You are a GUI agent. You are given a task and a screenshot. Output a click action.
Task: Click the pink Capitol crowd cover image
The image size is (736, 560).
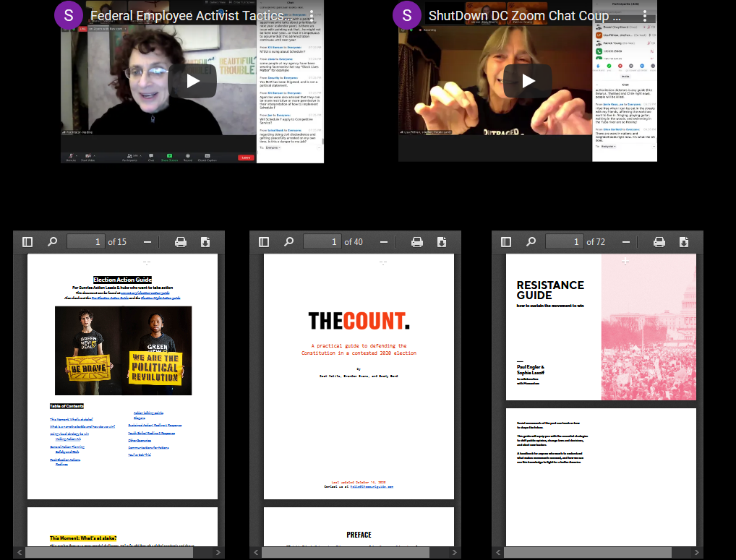click(x=649, y=327)
